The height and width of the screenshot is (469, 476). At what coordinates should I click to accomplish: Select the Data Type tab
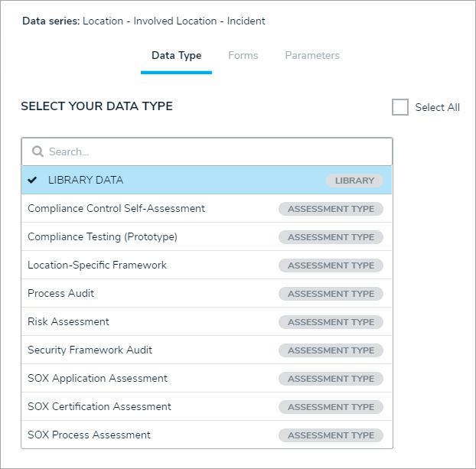(176, 56)
